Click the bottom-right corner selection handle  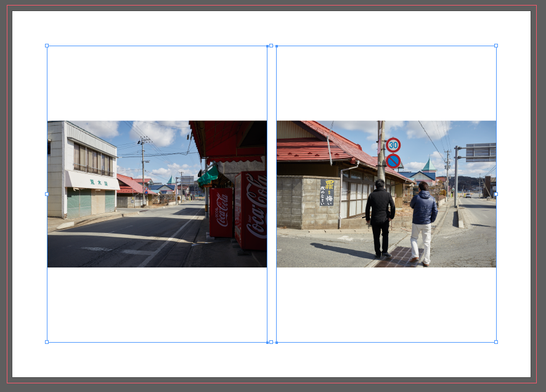click(496, 342)
